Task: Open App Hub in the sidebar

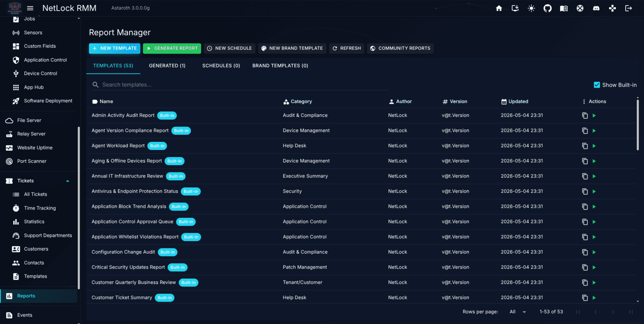Action: [x=39, y=88]
